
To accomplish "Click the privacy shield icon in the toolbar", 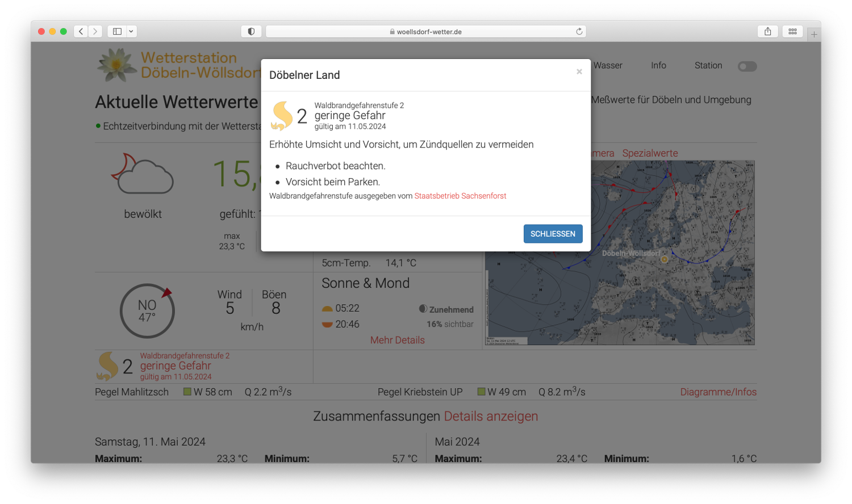I will pos(251,32).
